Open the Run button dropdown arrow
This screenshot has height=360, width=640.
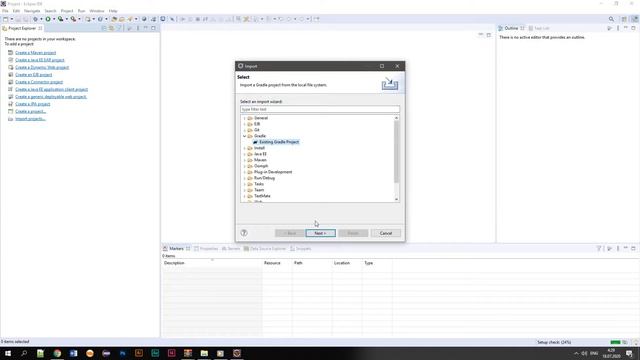click(x=53, y=19)
